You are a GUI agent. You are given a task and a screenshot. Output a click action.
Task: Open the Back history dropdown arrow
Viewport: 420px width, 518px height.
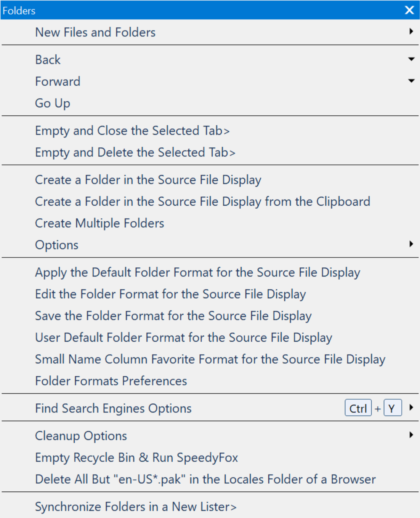click(x=411, y=59)
